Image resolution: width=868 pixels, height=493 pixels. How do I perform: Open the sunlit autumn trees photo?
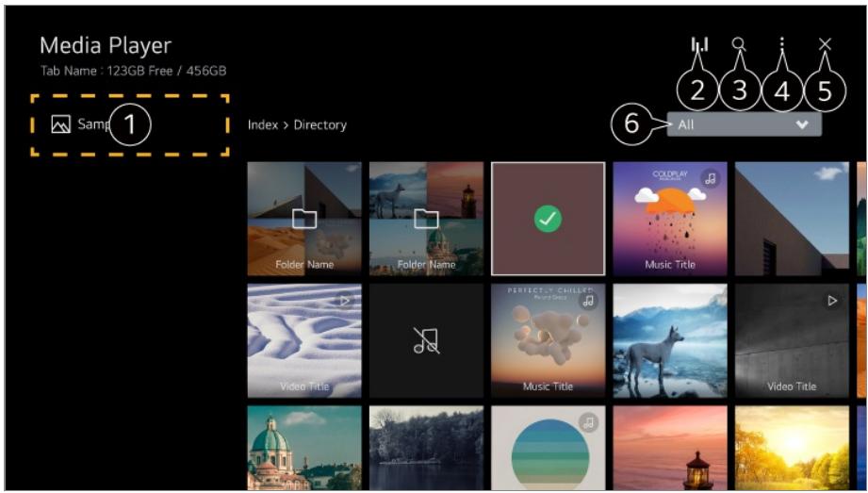tap(792, 448)
